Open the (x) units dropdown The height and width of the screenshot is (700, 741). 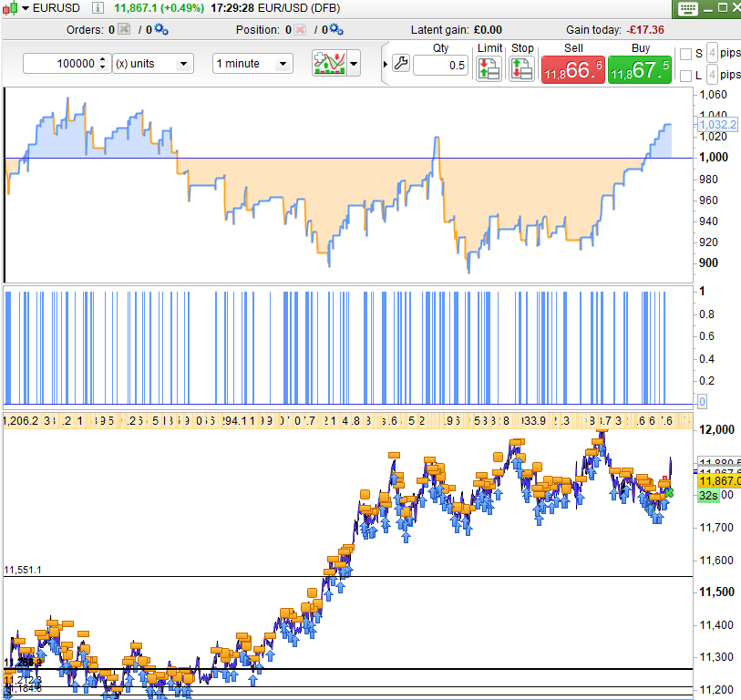pos(152,63)
